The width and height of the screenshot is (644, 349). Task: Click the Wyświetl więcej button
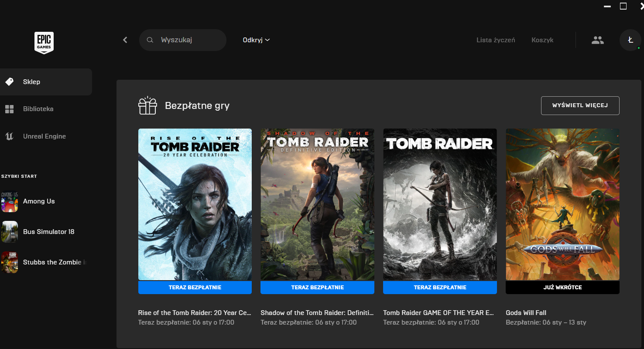[x=580, y=105]
